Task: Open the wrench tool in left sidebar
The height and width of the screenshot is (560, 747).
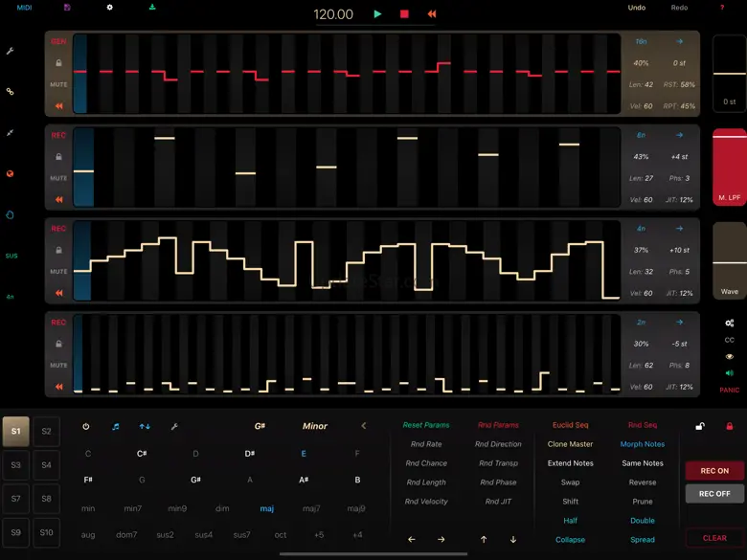Action: tap(10, 51)
